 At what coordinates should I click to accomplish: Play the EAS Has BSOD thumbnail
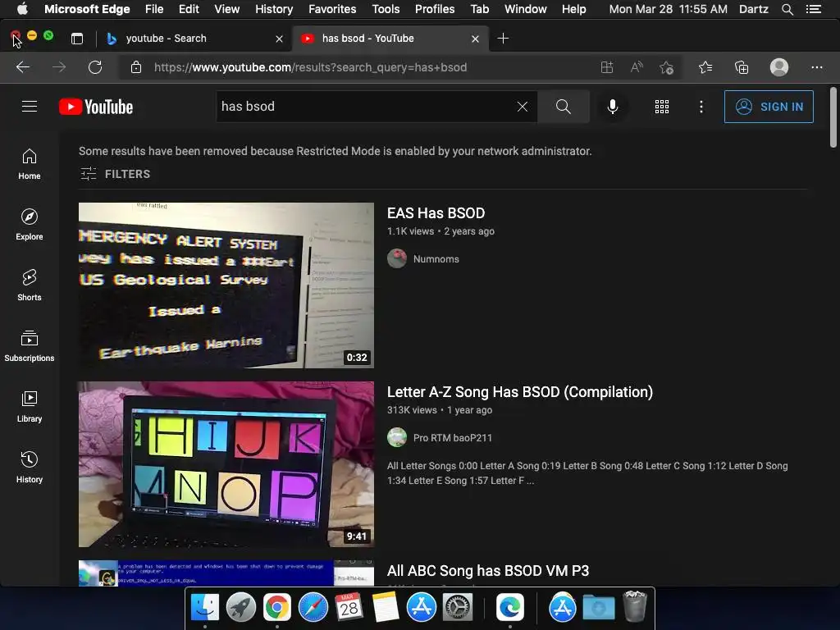click(x=226, y=285)
